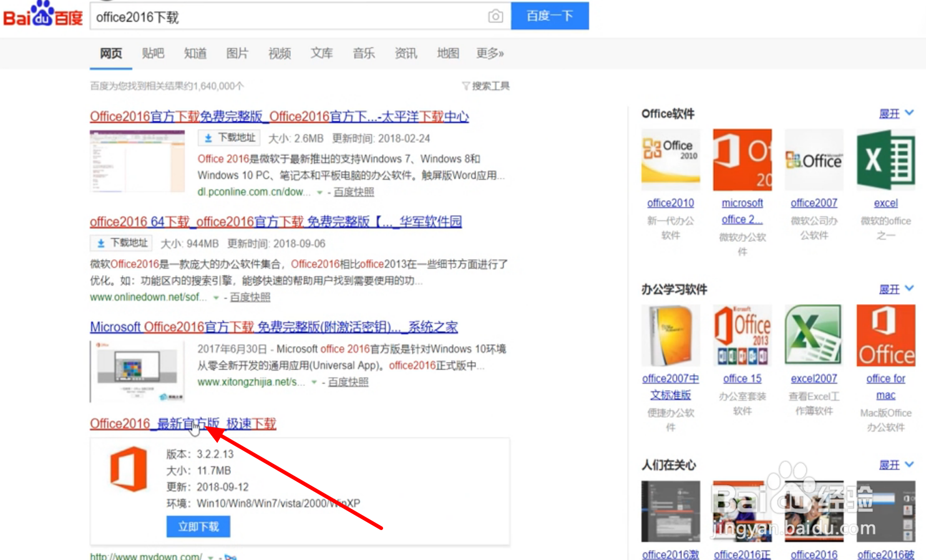
Task: Switch to the 贴吧 tab
Action: 153,54
